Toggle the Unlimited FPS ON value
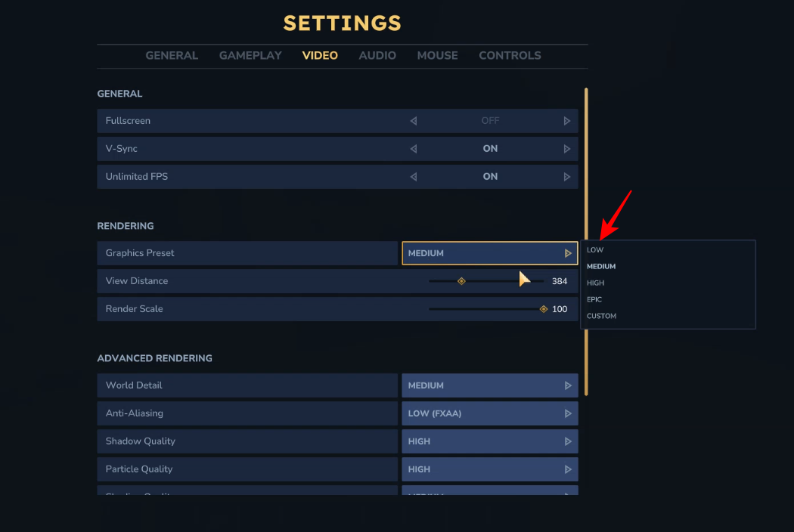This screenshot has height=532, width=794. click(490, 177)
